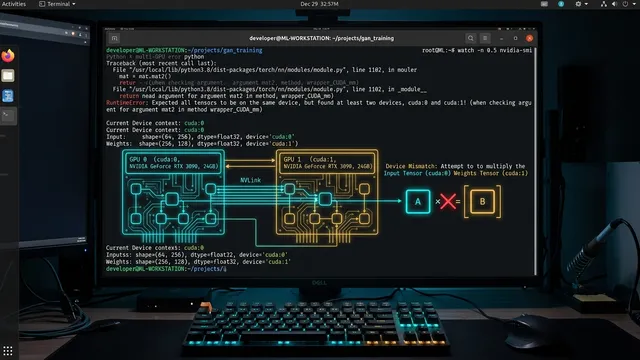Click first prompt line ending gan_training
Screen dimensions: 640x360
(184, 50)
